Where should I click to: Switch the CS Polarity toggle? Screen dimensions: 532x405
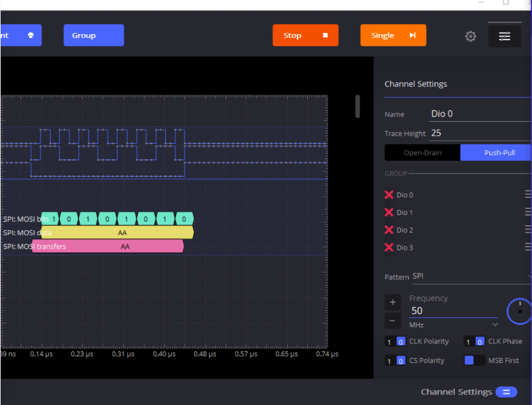coord(395,361)
